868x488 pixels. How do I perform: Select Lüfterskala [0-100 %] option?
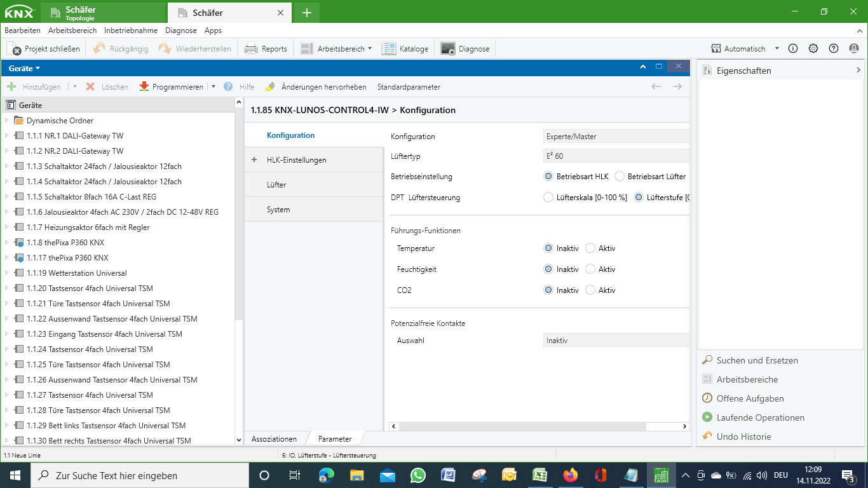pyautogui.click(x=548, y=197)
